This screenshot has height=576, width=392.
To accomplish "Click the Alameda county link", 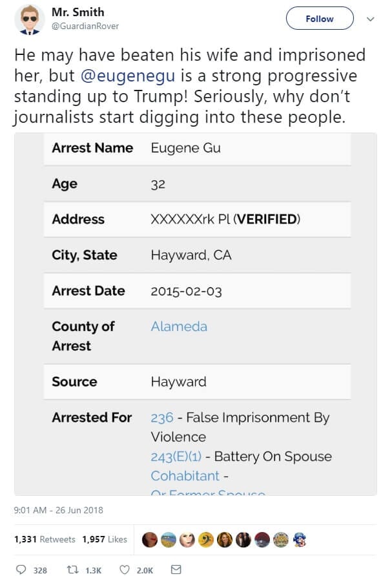I will pyautogui.click(x=179, y=326).
